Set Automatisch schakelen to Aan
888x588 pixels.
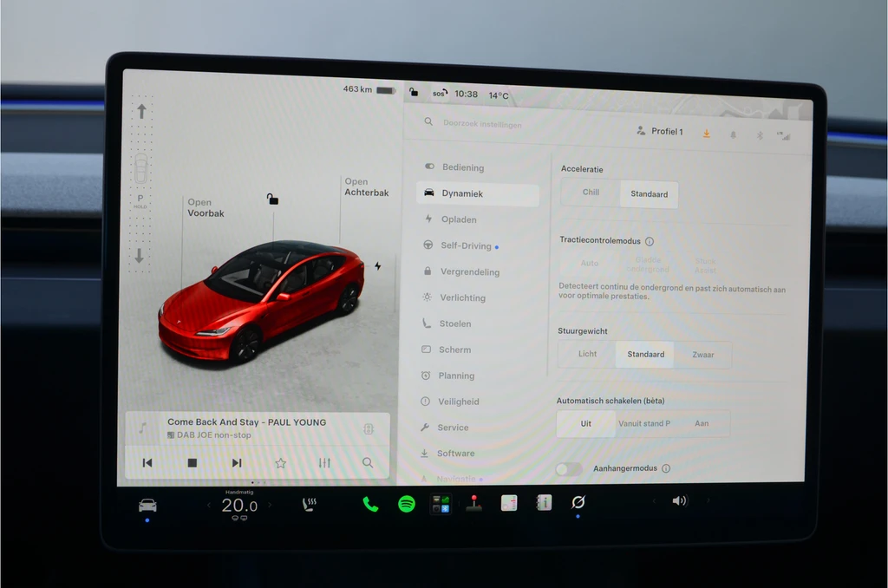click(702, 423)
